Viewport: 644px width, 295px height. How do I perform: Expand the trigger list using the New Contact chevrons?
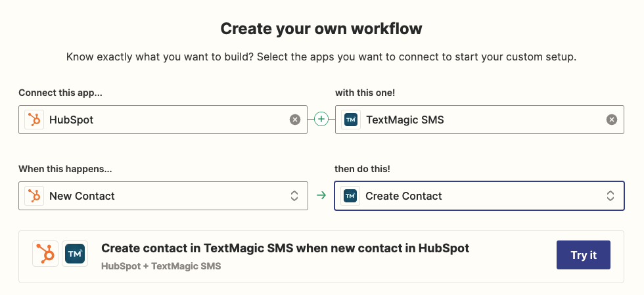(294, 196)
